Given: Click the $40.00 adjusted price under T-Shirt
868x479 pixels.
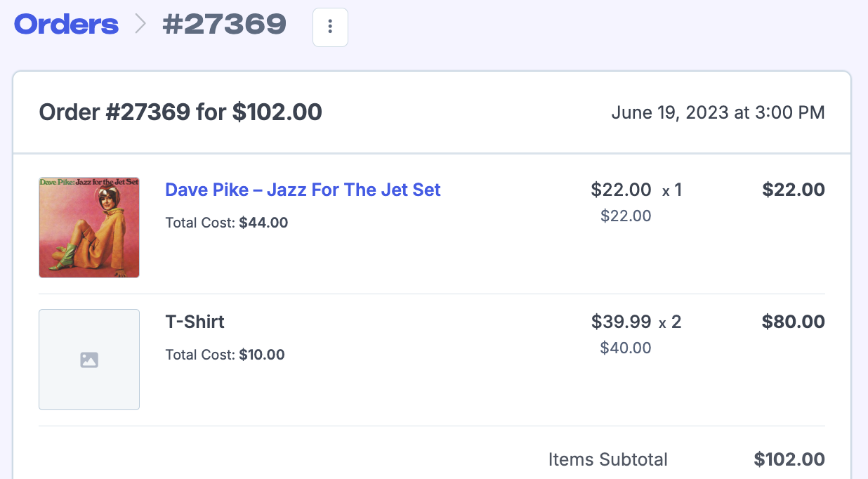Looking at the screenshot, I should 626,348.
